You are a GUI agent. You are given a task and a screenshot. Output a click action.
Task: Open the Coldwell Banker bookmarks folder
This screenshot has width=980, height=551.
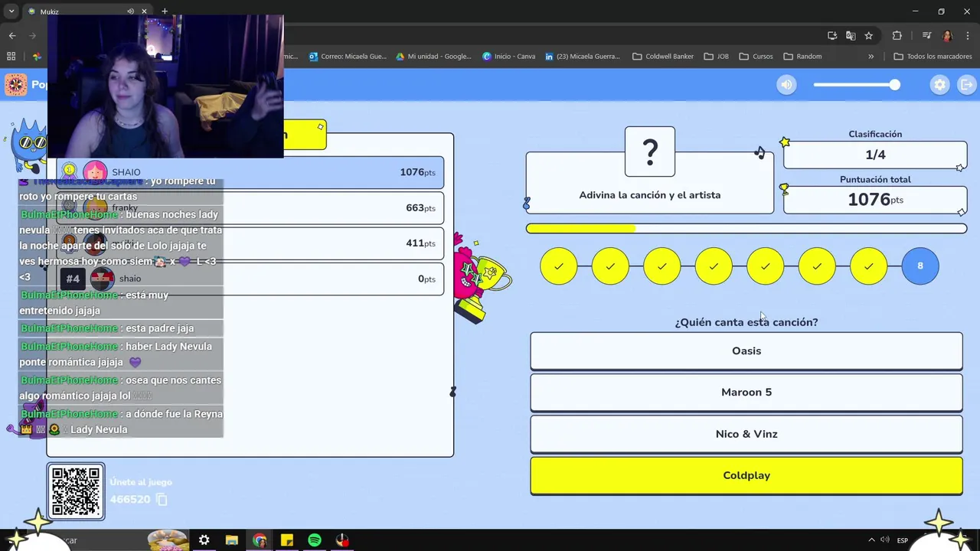click(663, 56)
